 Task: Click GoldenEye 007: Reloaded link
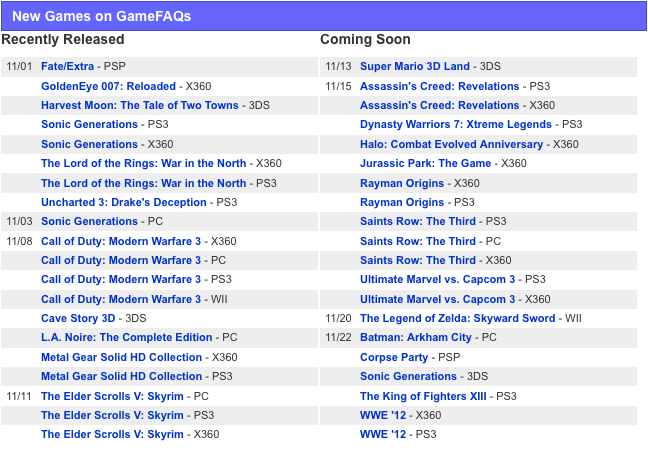click(108, 86)
